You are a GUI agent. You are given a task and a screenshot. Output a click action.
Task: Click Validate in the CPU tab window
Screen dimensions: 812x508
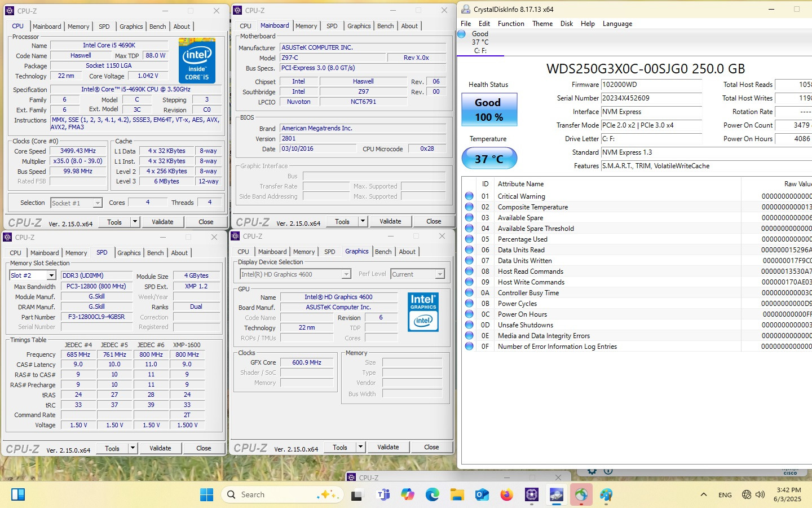[x=162, y=222]
